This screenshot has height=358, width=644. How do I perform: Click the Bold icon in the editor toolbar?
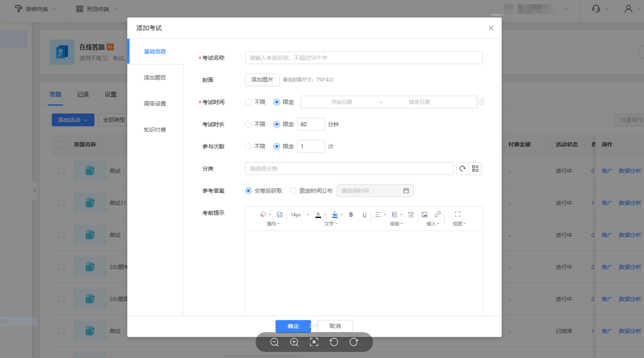pos(351,215)
